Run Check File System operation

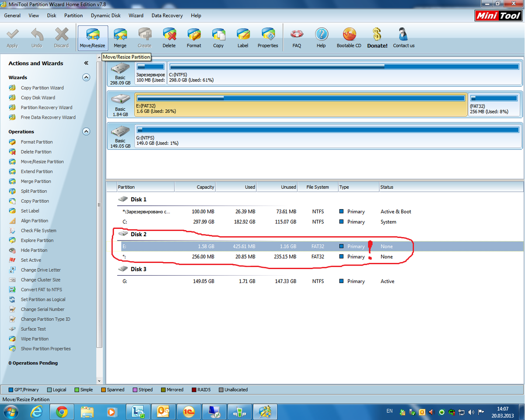point(38,231)
